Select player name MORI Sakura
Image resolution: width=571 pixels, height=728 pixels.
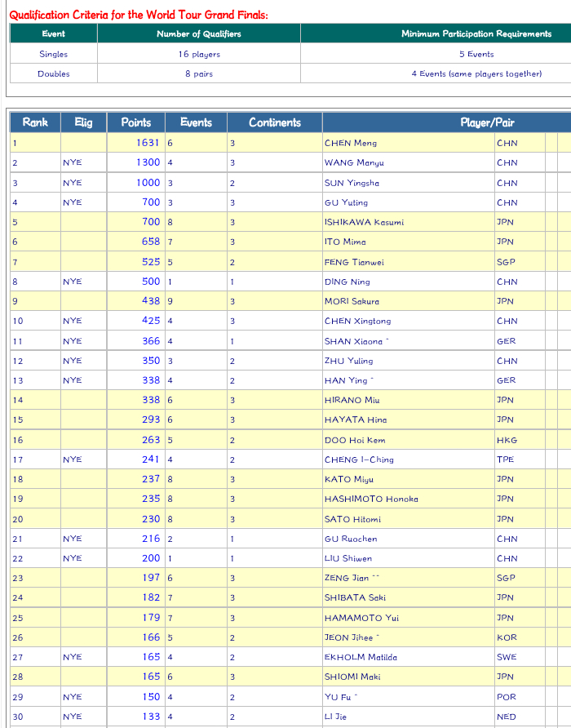coord(352,301)
